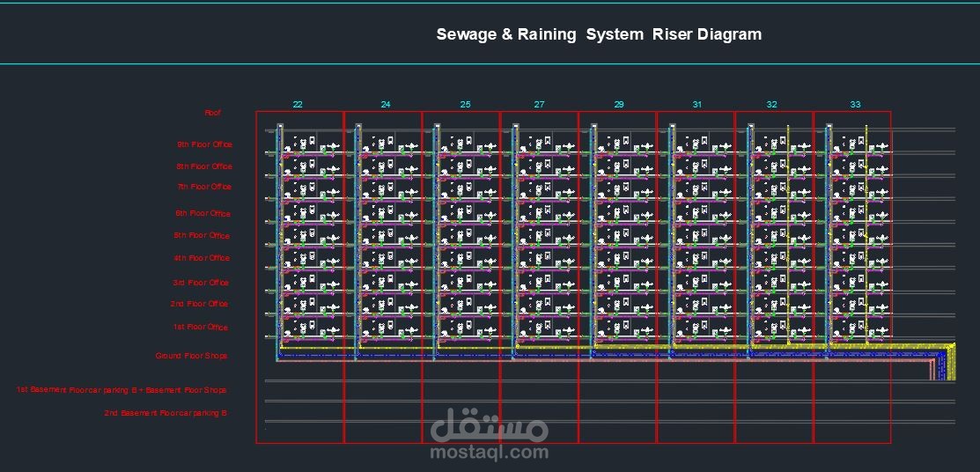Select the "6th Floor Office" label
980x472 pixels.
pyautogui.click(x=203, y=214)
